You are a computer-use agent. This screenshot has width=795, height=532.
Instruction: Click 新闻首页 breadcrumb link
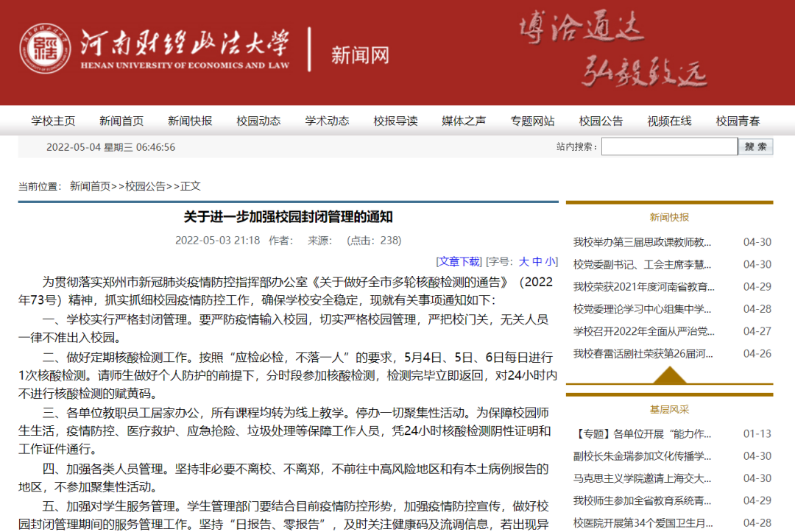90,186
